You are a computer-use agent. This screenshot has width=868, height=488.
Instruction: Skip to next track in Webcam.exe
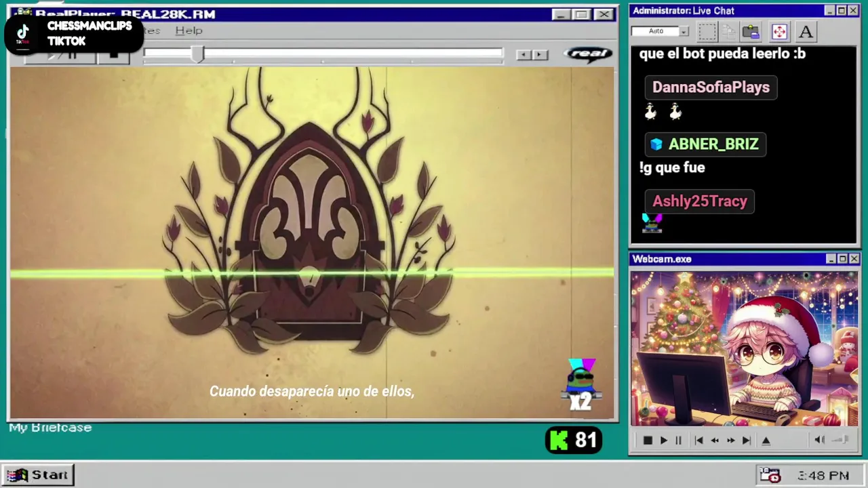pos(747,441)
